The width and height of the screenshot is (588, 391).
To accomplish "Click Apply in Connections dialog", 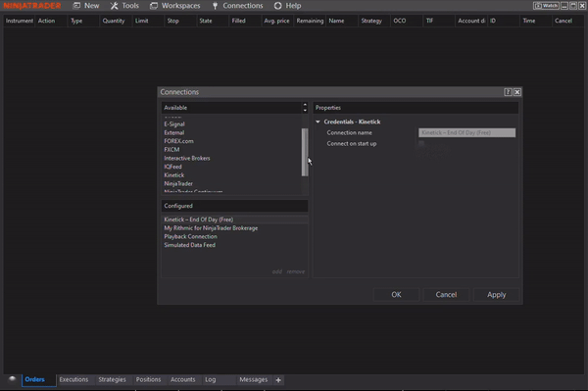I will [x=497, y=295].
